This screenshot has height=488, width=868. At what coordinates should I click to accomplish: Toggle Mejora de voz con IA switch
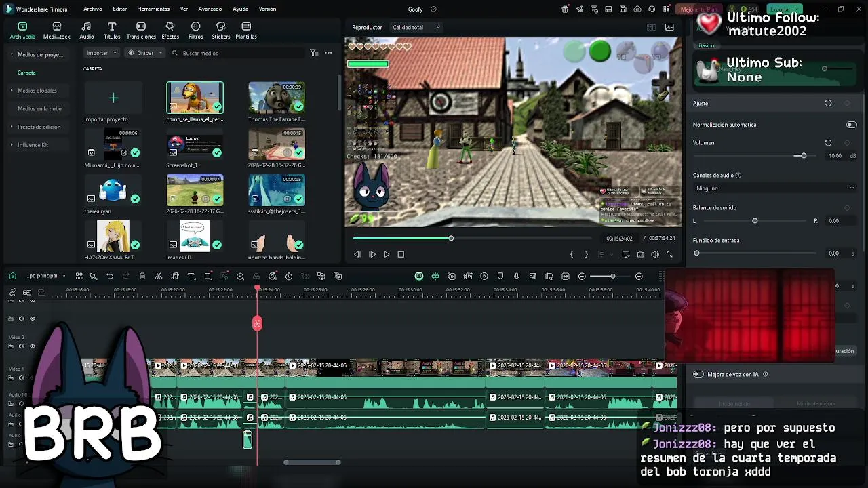(x=698, y=374)
